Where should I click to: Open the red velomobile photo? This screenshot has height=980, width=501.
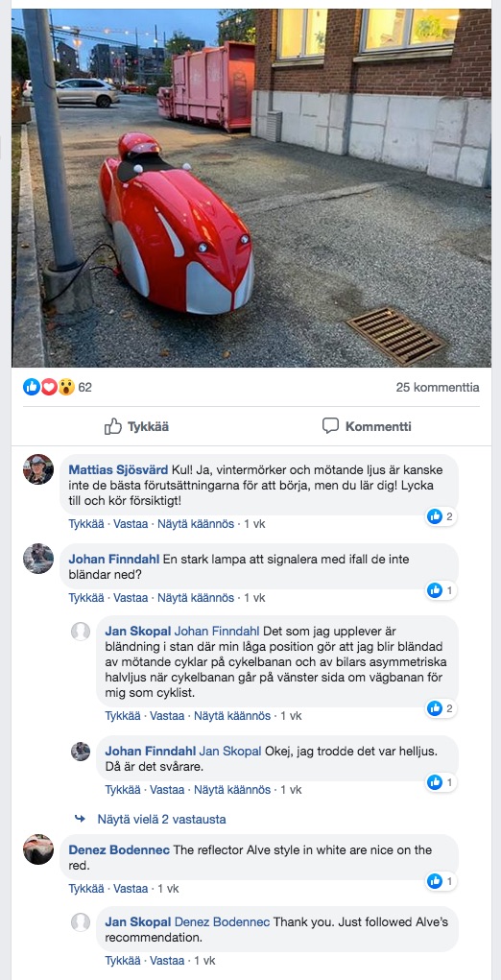[251, 187]
